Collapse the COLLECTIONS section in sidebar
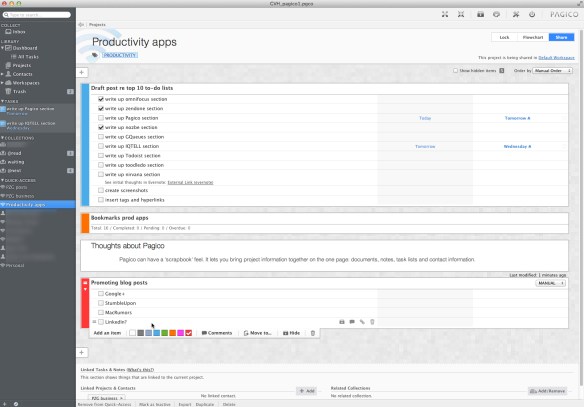Image resolution: width=584 pixels, height=407 pixels. 2,138
